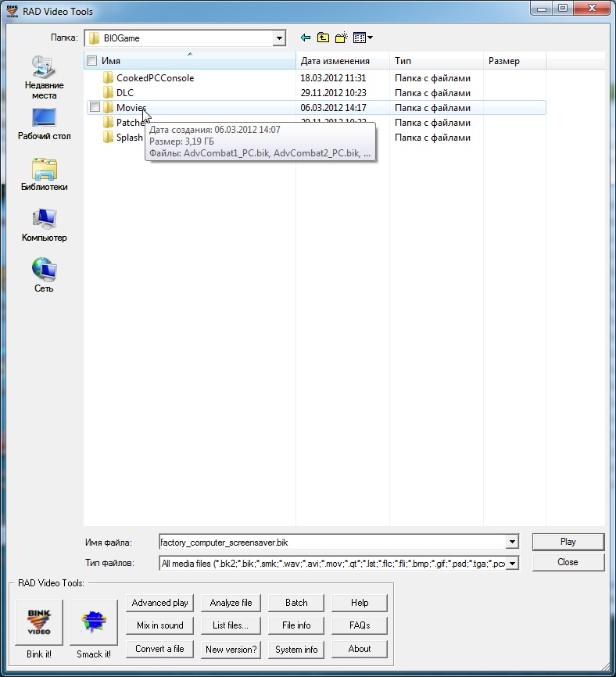Click the CookedPCConsole folder icon
This screenshot has width=616, height=677.
[108, 78]
